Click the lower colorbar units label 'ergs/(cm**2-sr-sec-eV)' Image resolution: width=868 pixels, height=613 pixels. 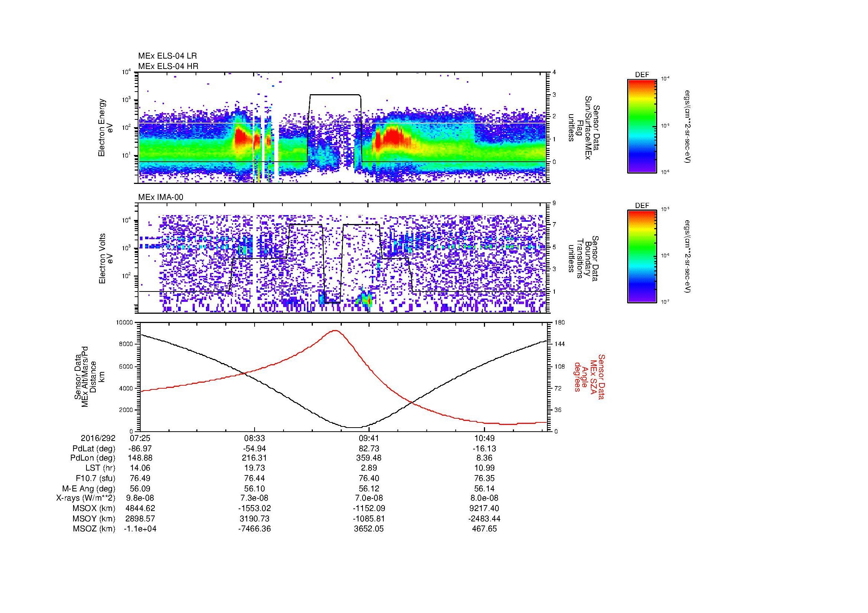tap(687, 257)
